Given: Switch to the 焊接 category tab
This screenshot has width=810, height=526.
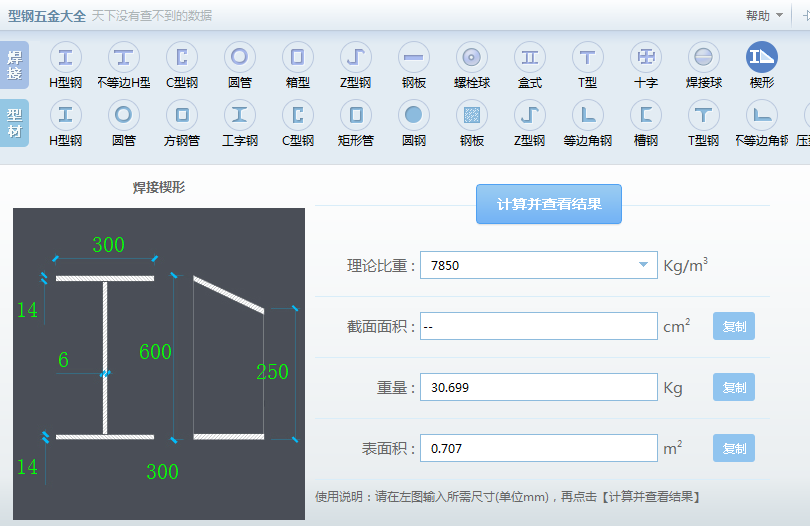Looking at the screenshot, I should click(x=14, y=65).
